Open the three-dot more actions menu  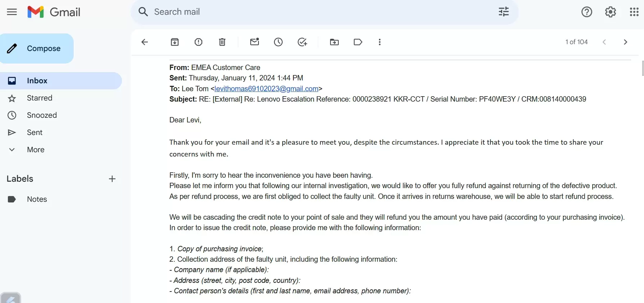[380, 42]
